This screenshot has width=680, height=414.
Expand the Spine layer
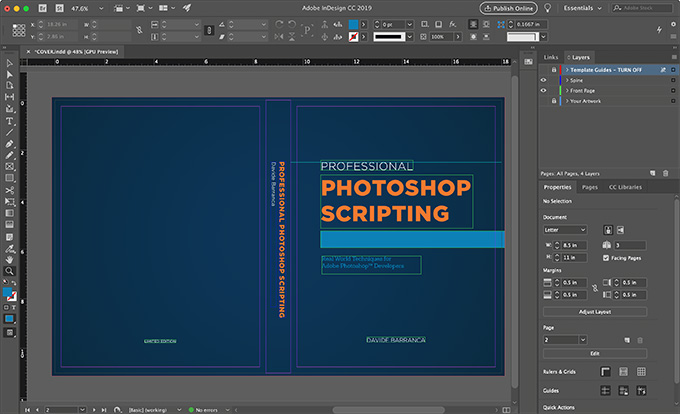click(567, 80)
